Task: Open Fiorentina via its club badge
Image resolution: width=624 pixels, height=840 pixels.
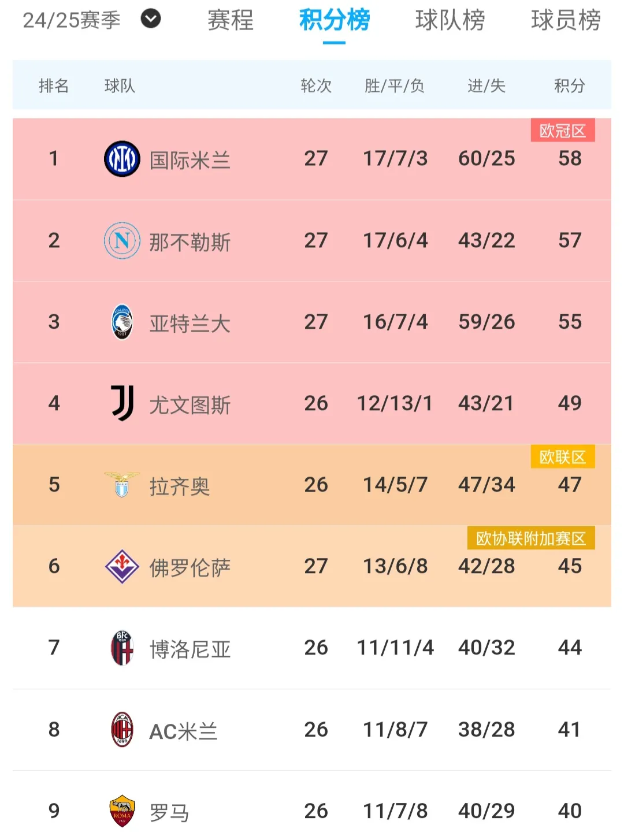Action: pyautogui.click(x=121, y=566)
